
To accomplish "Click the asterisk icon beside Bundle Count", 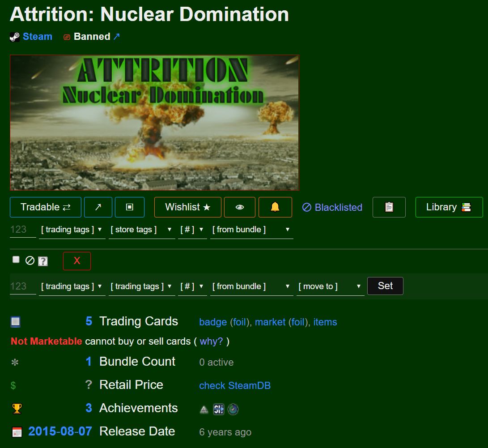I will click(x=15, y=363).
